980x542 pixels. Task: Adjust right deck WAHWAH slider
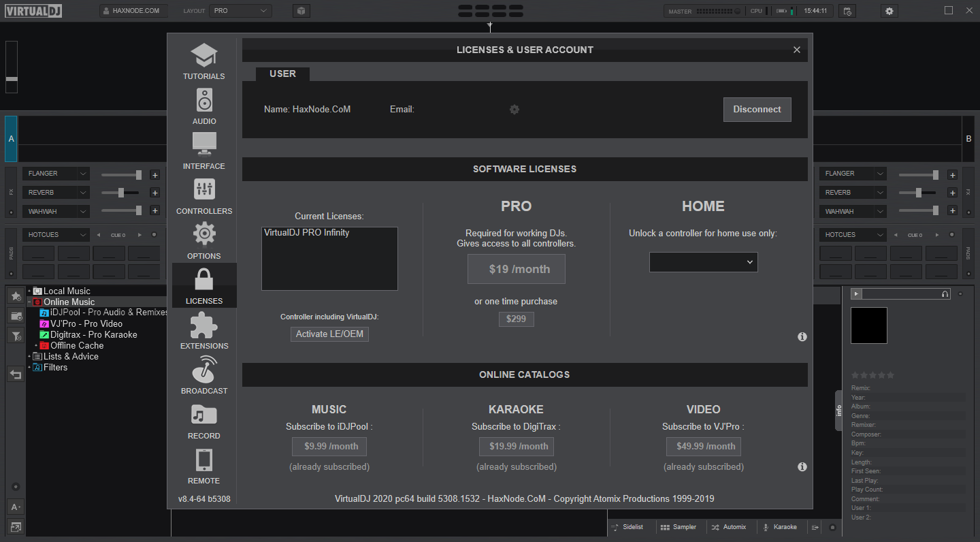pyautogui.click(x=918, y=210)
